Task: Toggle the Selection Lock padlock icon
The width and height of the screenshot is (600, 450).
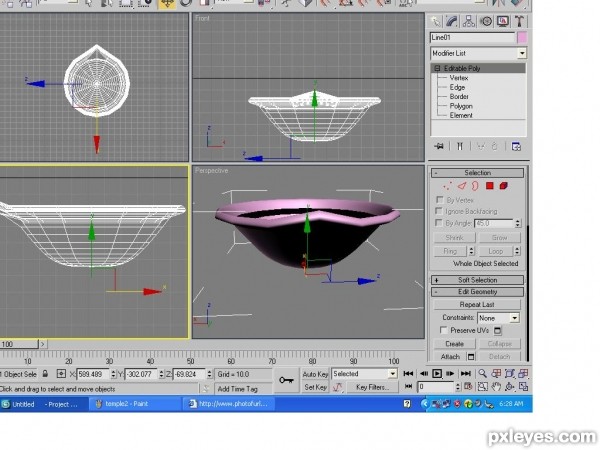Action: tap(45, 374)
